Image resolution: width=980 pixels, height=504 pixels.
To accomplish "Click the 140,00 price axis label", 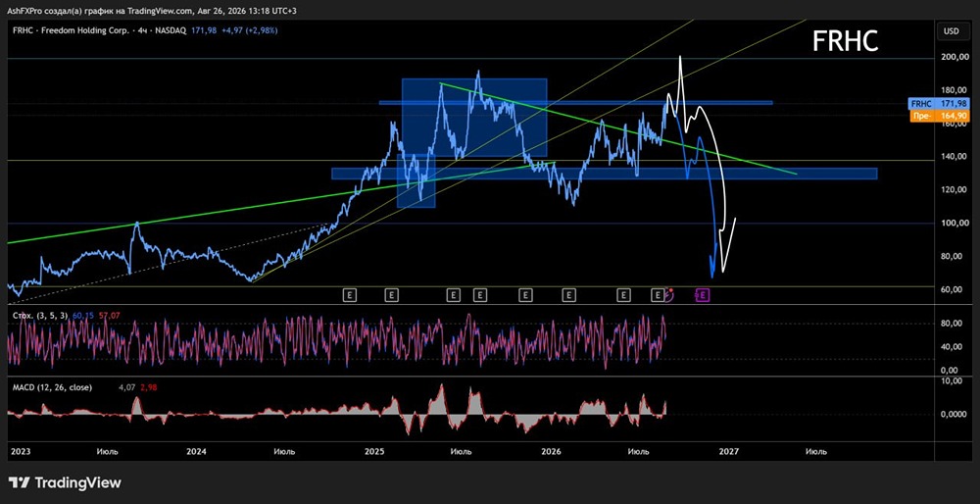I will click(955, 156).
